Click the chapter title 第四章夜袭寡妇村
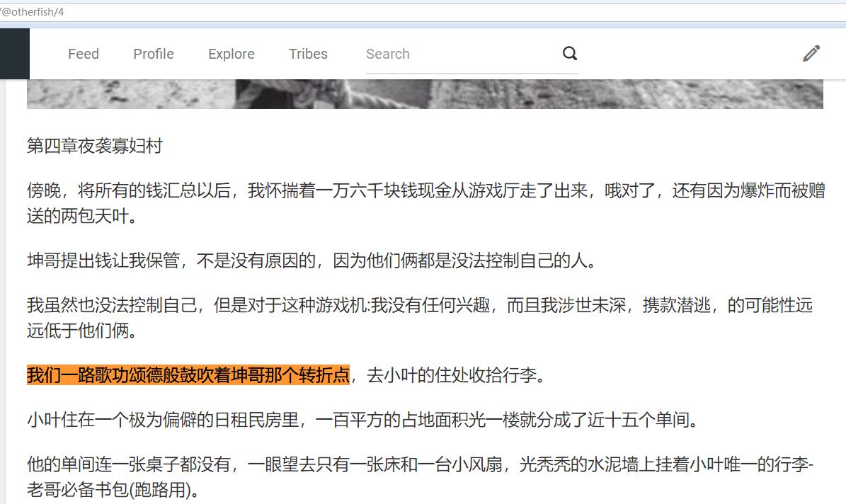 pyautogui.click(x=95, y=146)
